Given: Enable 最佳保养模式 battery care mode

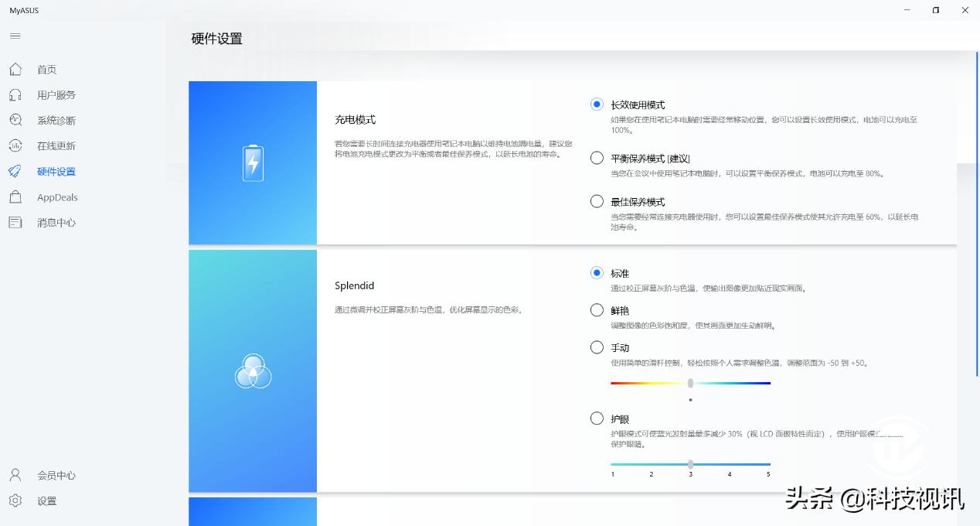Looking at the screenshot, I should pos(597,200).
